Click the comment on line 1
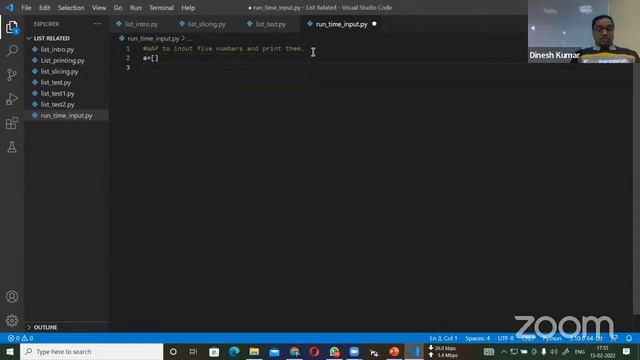The height and width of the screenshot is (360, 640). 223,49
